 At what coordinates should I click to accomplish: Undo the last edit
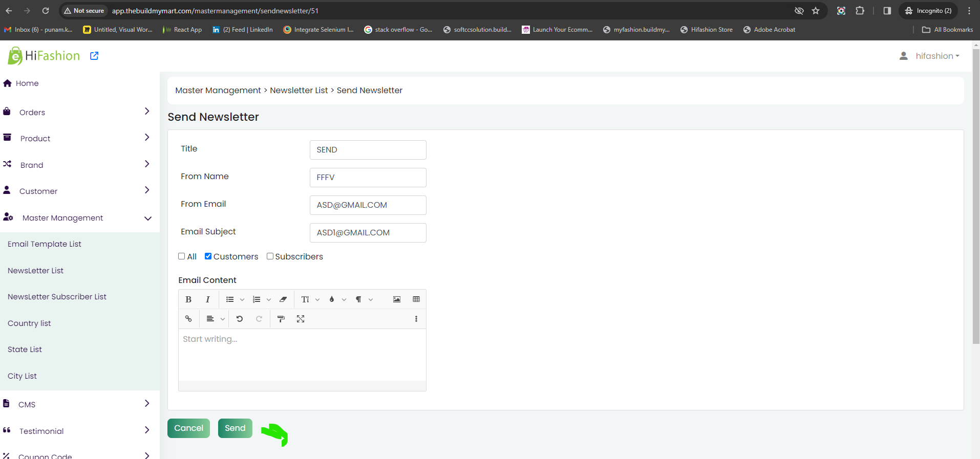click(239, 319)
